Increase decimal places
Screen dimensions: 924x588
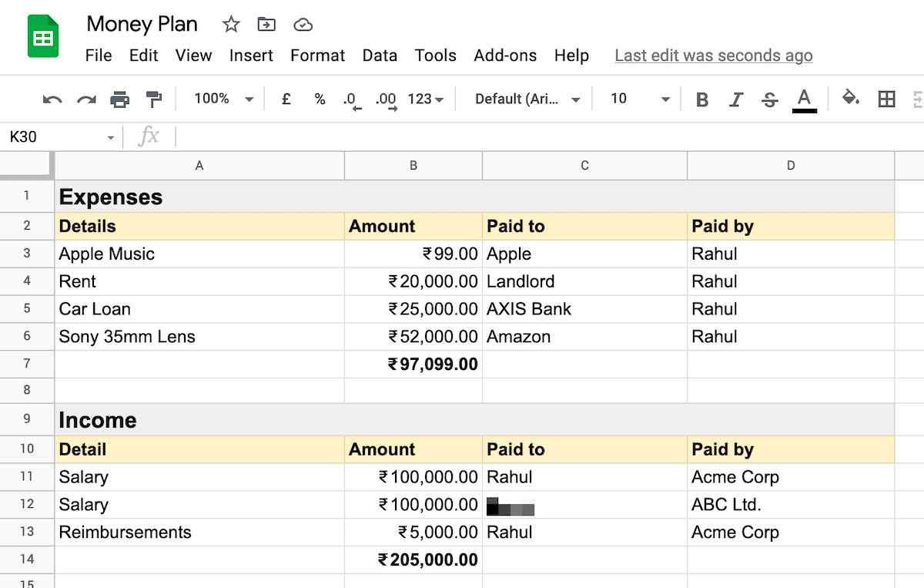(386, 99)
